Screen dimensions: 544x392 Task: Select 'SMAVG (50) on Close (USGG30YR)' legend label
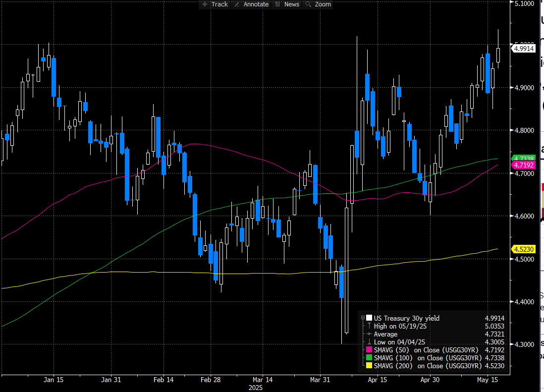[x=426, y=350]
